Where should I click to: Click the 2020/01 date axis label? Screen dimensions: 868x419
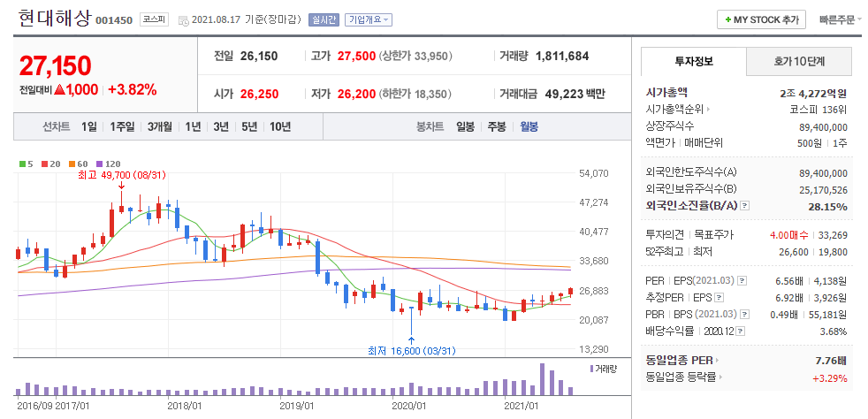408,406
